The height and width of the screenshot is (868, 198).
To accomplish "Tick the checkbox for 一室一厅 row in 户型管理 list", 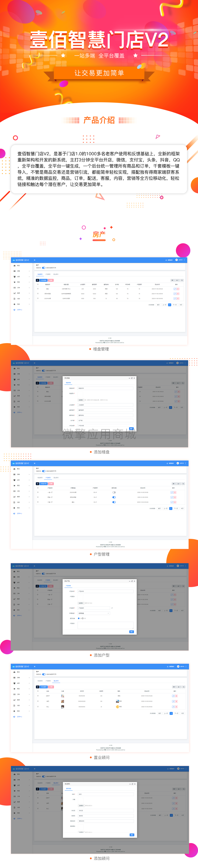I will (x=38, y=492).
